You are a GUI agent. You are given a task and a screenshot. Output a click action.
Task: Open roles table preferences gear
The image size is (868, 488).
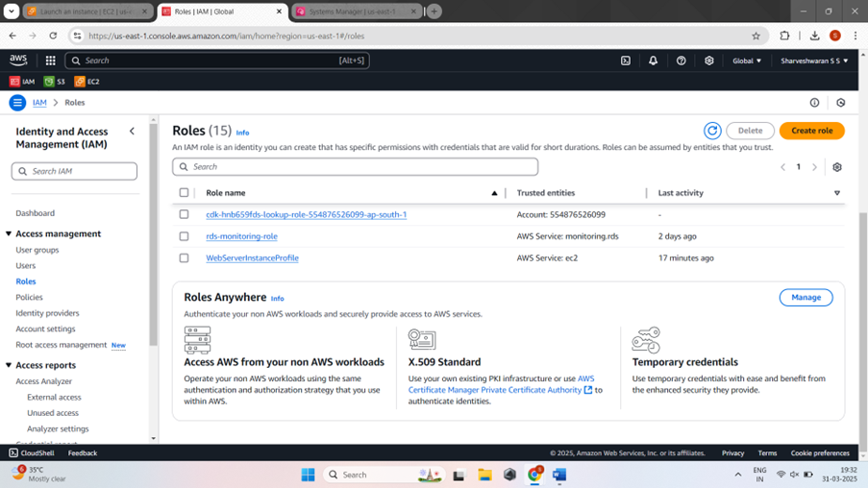click(837, 167)
